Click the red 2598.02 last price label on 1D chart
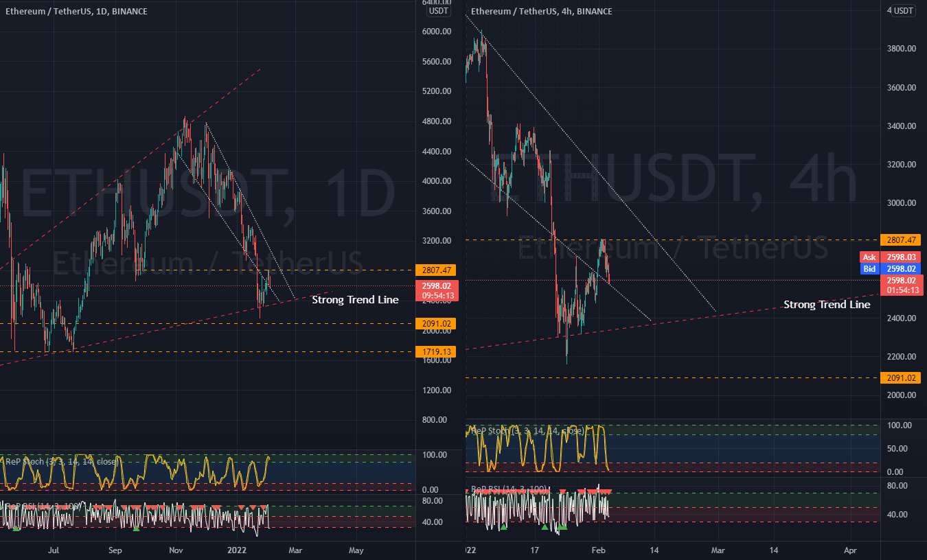The image size is (927, 560). 437,285
